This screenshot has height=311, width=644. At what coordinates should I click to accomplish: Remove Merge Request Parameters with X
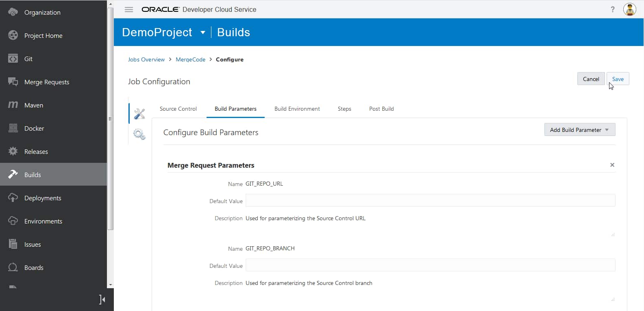click(x=612, y=165)
